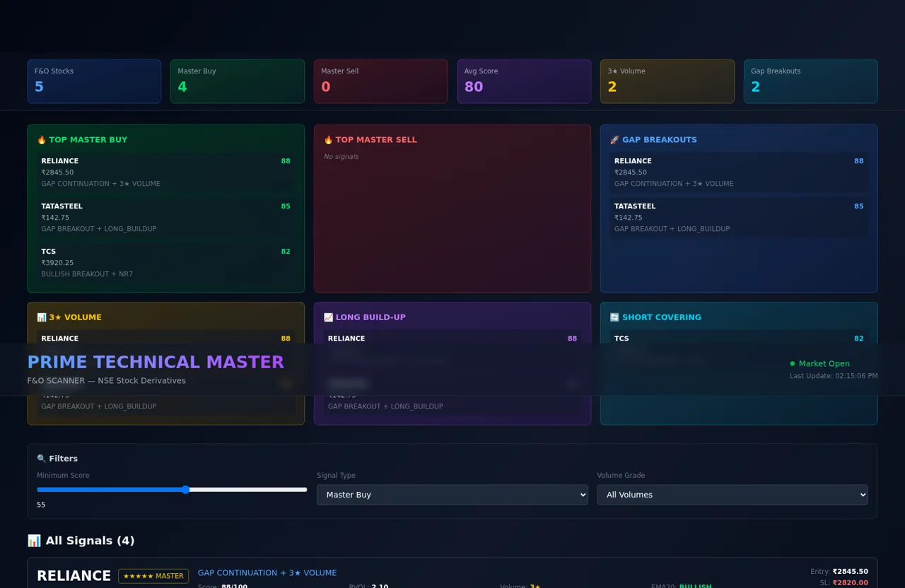Open TATASTEEL in the Top Master Buy list
This screenshot has height=588, width=905.
pyautogui.click(x=166, y=218)
